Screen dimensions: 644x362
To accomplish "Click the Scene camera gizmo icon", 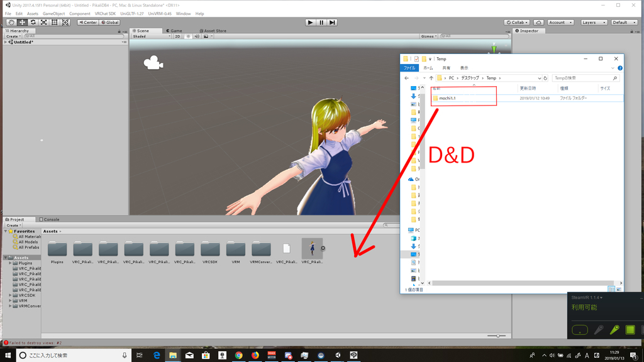I will pyautogui.click(x=153, y=62).
